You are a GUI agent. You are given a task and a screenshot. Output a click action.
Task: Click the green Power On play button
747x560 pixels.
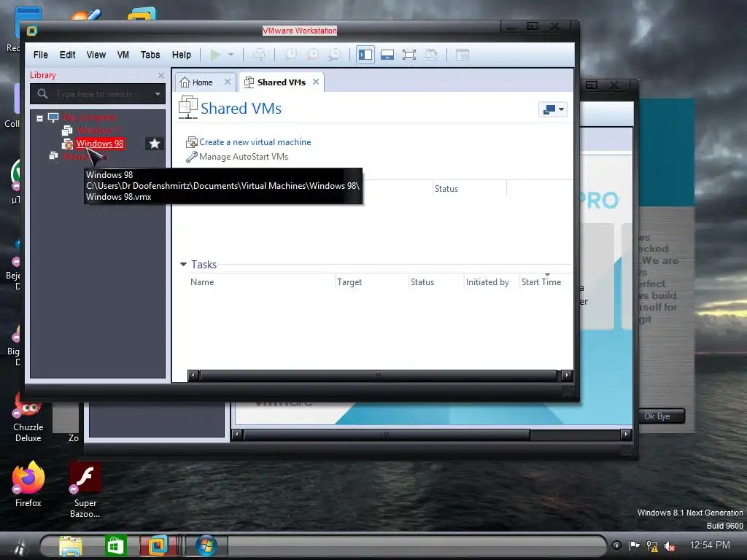[x=215, y=55]
